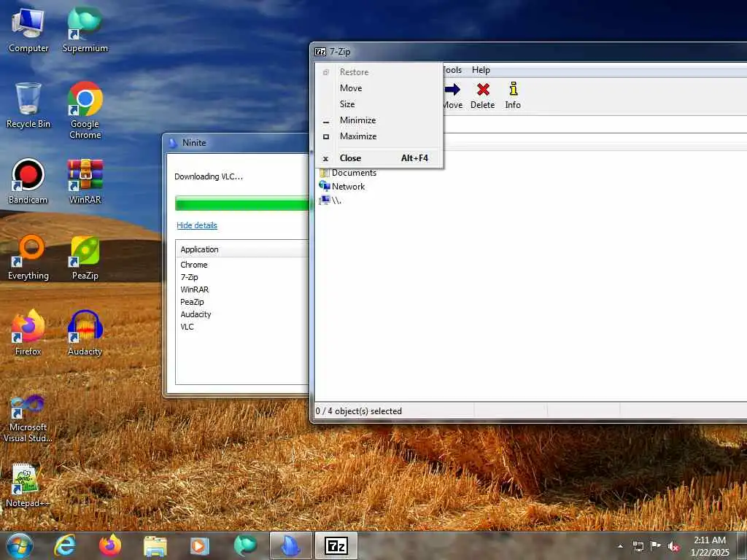Switch to Ninite taskbar button
The width and height of the screenshot is (747, 560).
point(290,545)
